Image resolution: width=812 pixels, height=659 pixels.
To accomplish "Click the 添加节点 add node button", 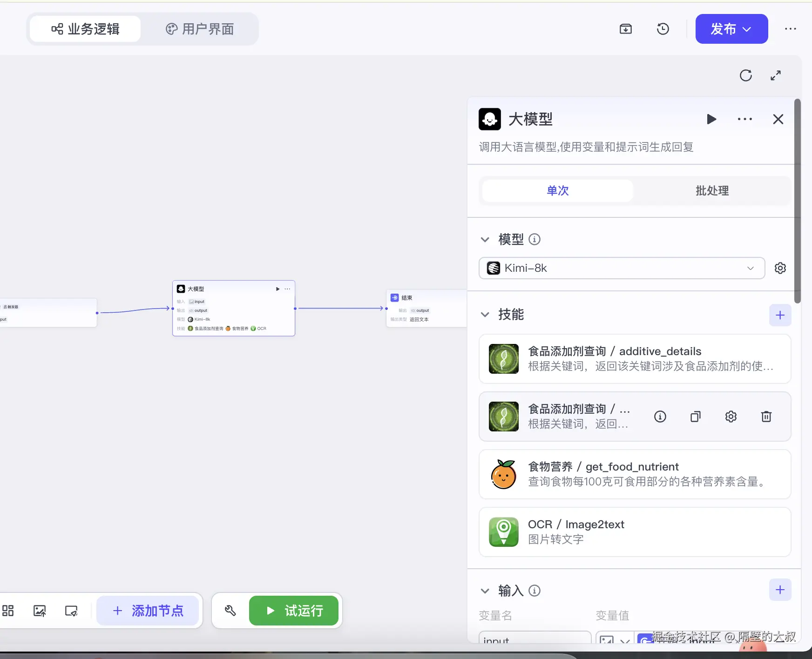I will click(x=148, y=611).
